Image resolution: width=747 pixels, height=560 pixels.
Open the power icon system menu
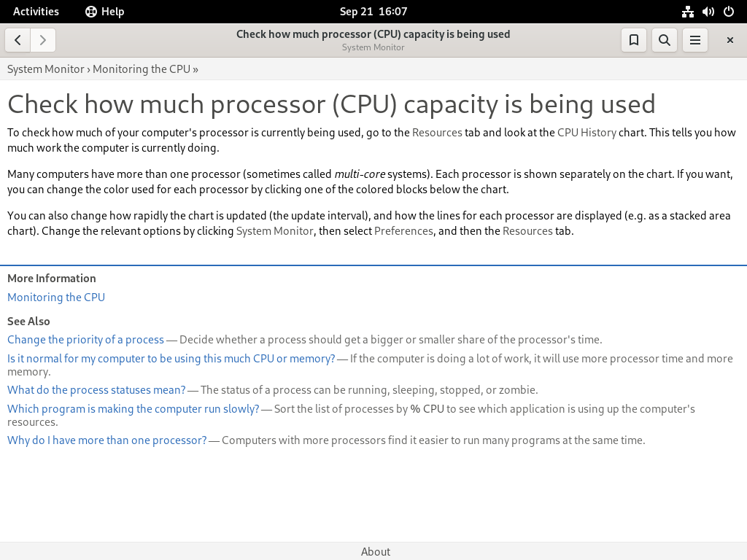coord(729,12)
